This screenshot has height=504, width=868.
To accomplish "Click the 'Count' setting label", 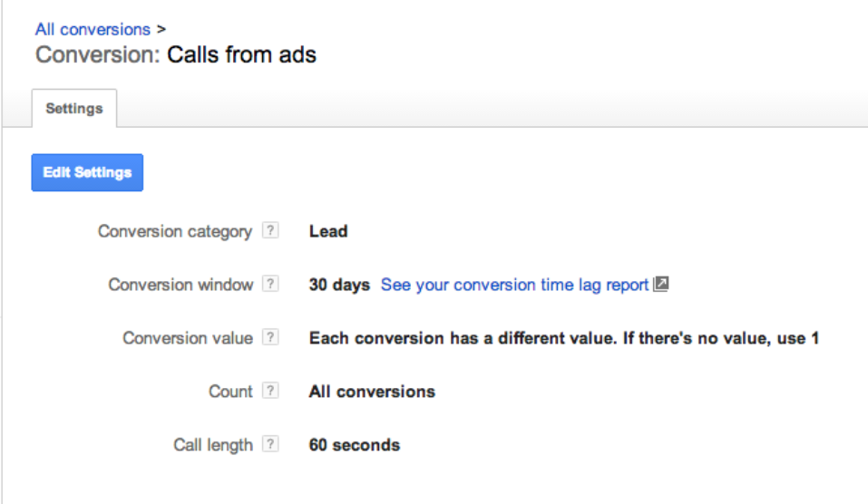I will [230, 392].
